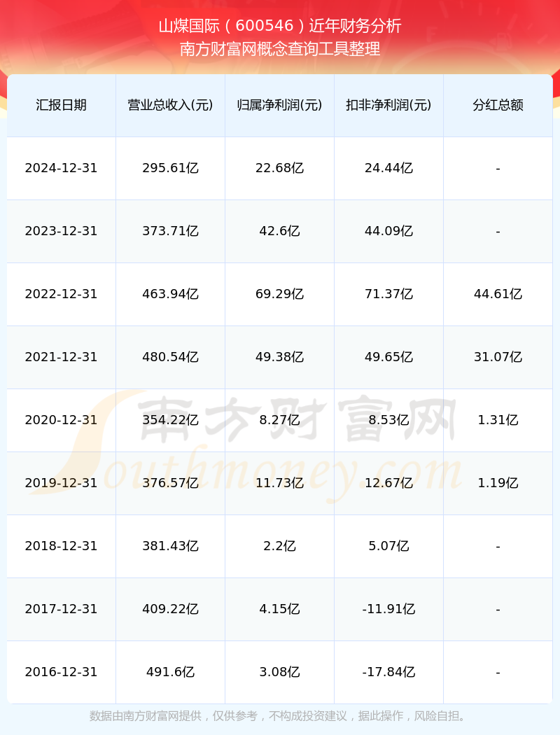Click the value 8.53亿
This screenshot has height=735, width=560.
tap(389, 420)
